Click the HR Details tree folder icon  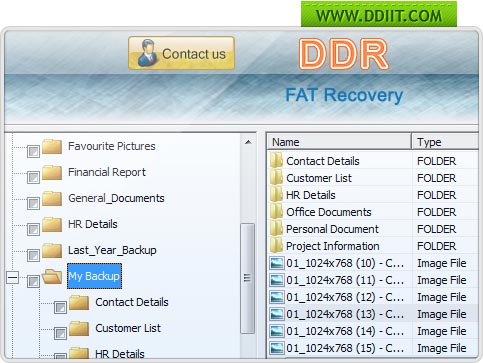click(52, 224)
